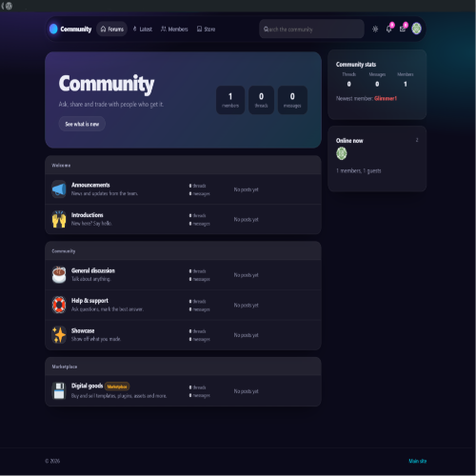Open notifications bell icon
The width and height of the screenshot is (476, 476).
point(388,29)
